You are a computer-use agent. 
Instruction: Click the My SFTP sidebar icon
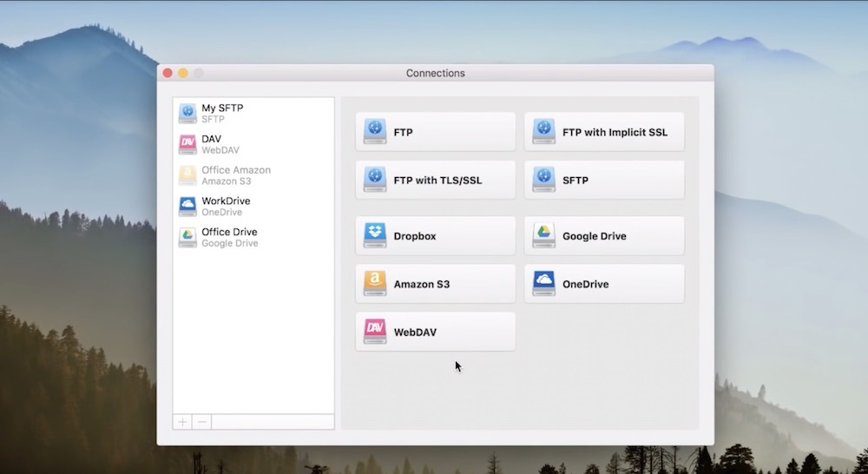tap(187, 113)
